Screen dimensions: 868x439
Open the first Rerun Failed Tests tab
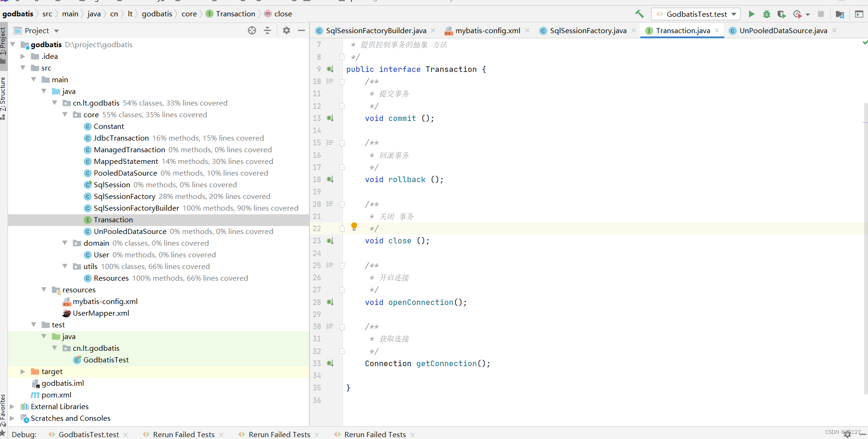coord(184,434)
